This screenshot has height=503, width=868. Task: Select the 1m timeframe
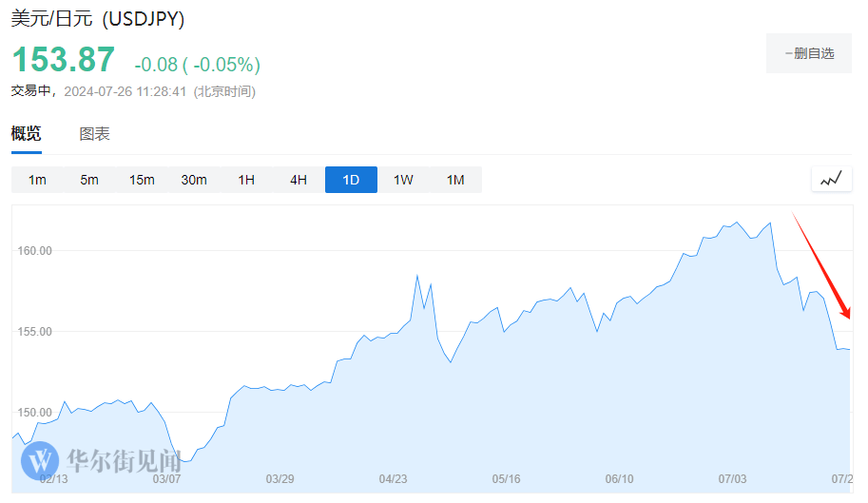point(37,180)
